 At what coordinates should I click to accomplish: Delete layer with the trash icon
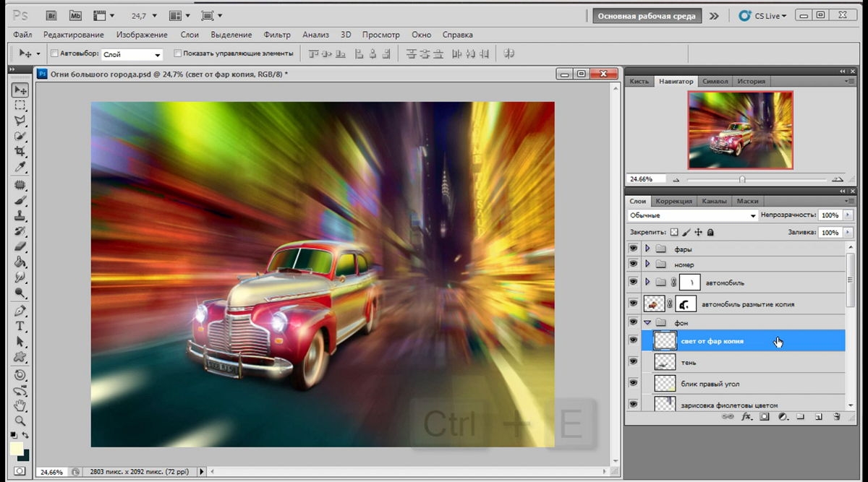coord(836,417)
